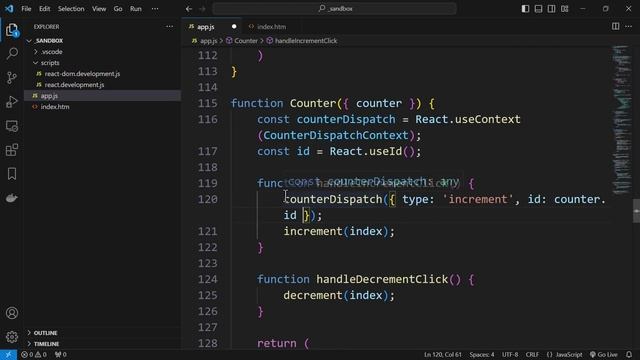This screenshot has height=360, width=640.
Task: Click the editor vertical scrollbar thumb
Action: [636, 211]
